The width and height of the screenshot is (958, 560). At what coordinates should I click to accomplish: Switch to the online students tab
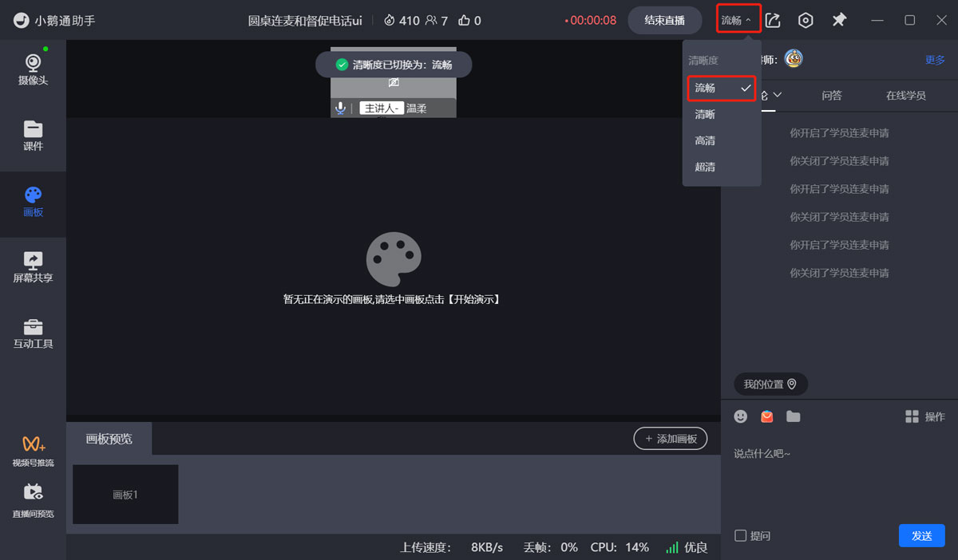[905, 95]
